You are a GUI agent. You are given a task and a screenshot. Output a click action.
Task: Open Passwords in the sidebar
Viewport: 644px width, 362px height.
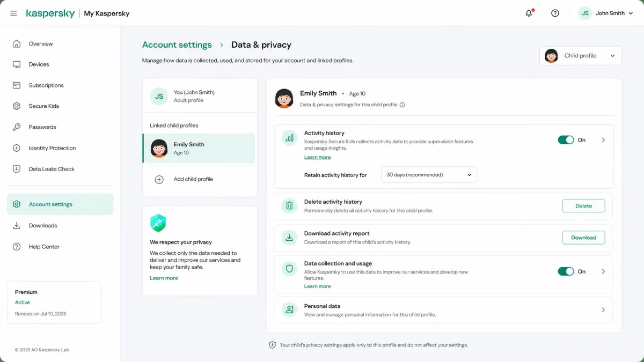pyautogui.click(x=60, y=127)
